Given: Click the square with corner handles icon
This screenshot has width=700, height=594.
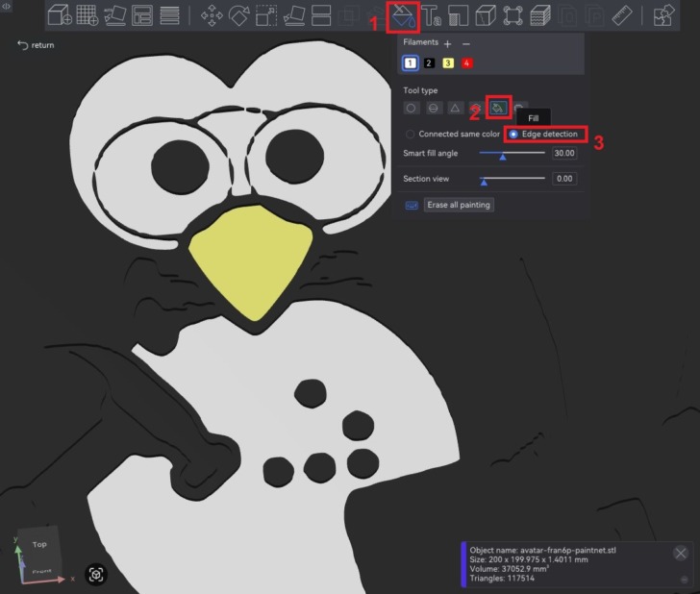Looking at the screenshot, I should [512, 15].
